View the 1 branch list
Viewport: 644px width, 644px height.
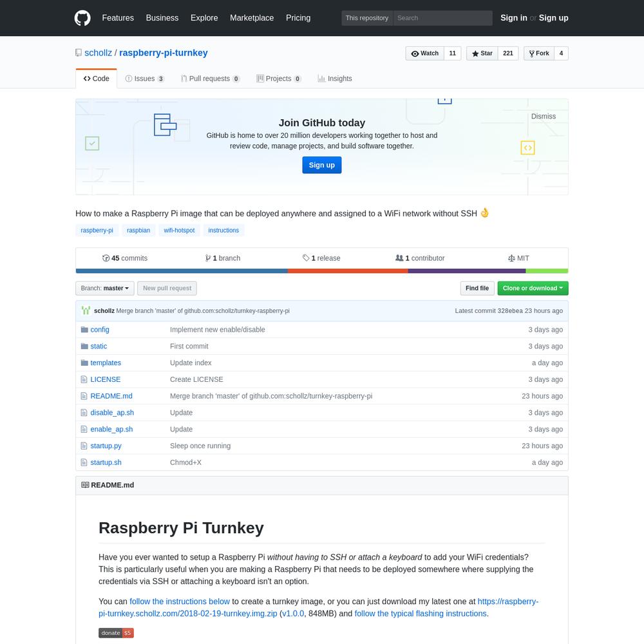point(223,258)
